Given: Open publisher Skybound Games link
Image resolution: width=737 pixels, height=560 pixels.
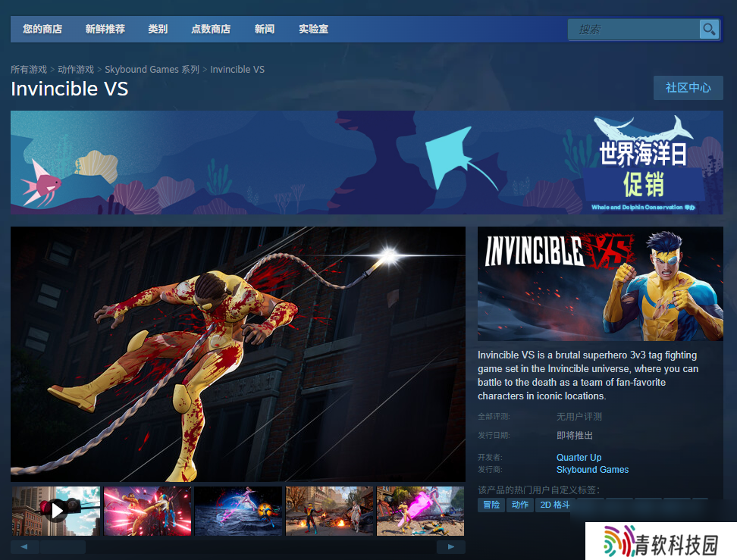Looking at the screenshot, I should 592,470.
